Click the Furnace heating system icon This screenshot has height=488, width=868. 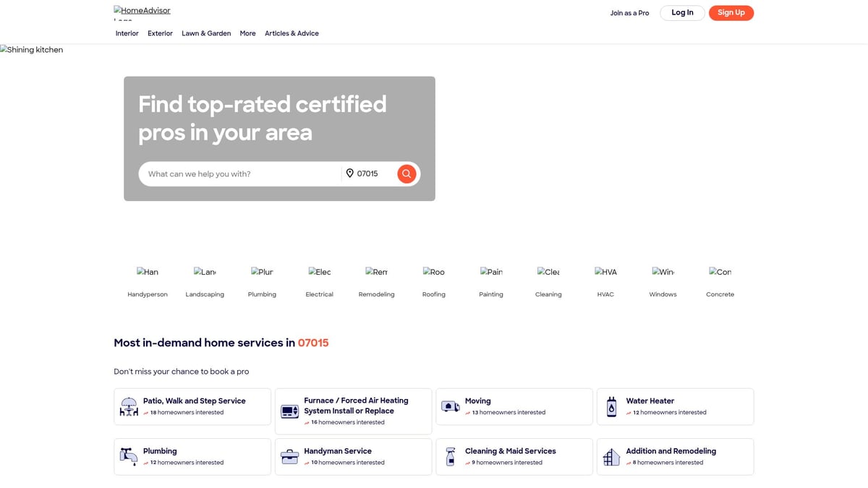point(289,411)
